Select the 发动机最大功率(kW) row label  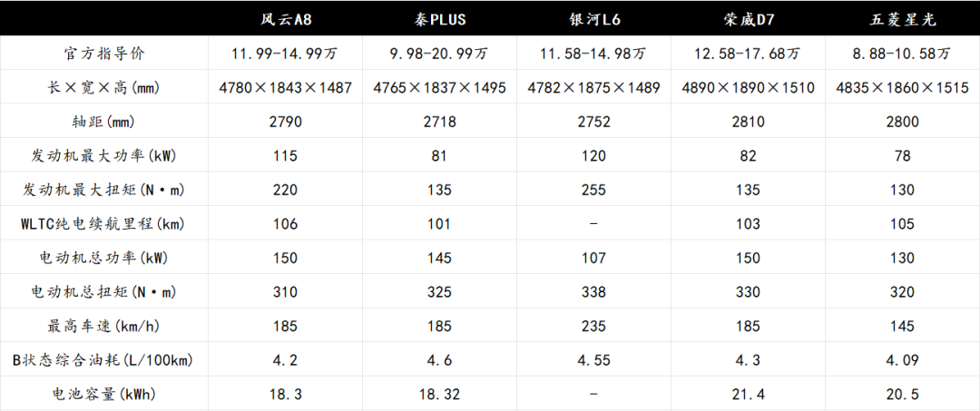(104, 156)
